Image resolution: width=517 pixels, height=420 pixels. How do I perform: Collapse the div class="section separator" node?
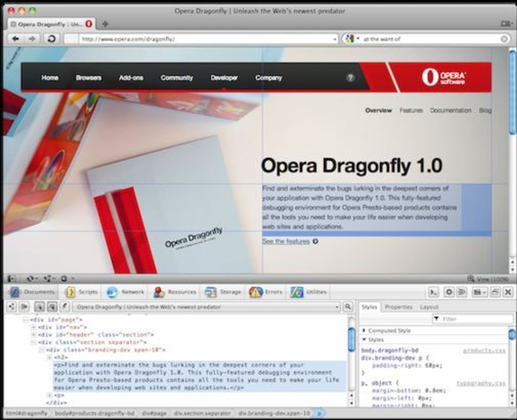[33, 342]
